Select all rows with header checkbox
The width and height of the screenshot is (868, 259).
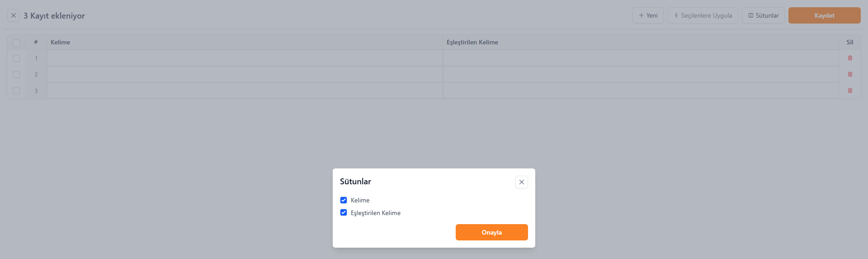pyautogui.click(x=16, y=43)
